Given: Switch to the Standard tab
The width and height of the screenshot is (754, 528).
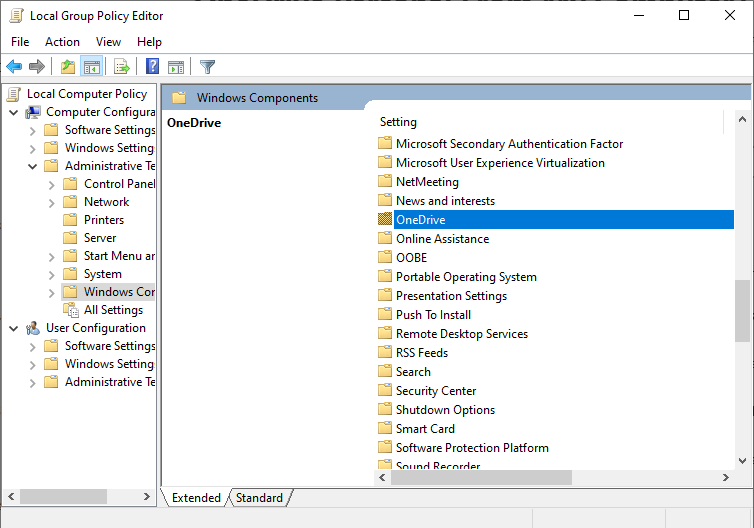Looking at the screenshot, I should 259,498.
